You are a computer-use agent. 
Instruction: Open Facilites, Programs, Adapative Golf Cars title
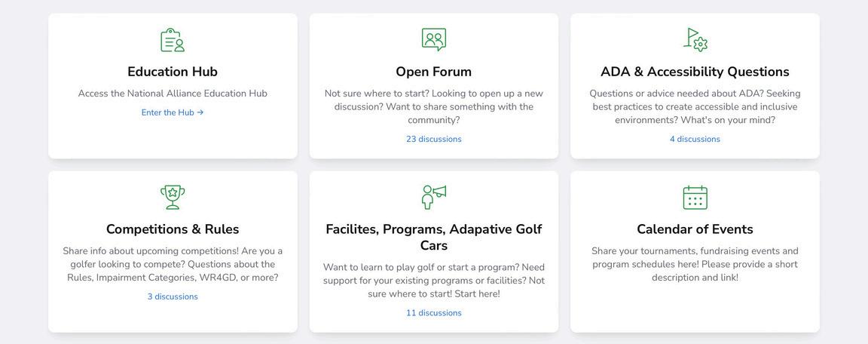pyautogui.click(x=433, y=237)
